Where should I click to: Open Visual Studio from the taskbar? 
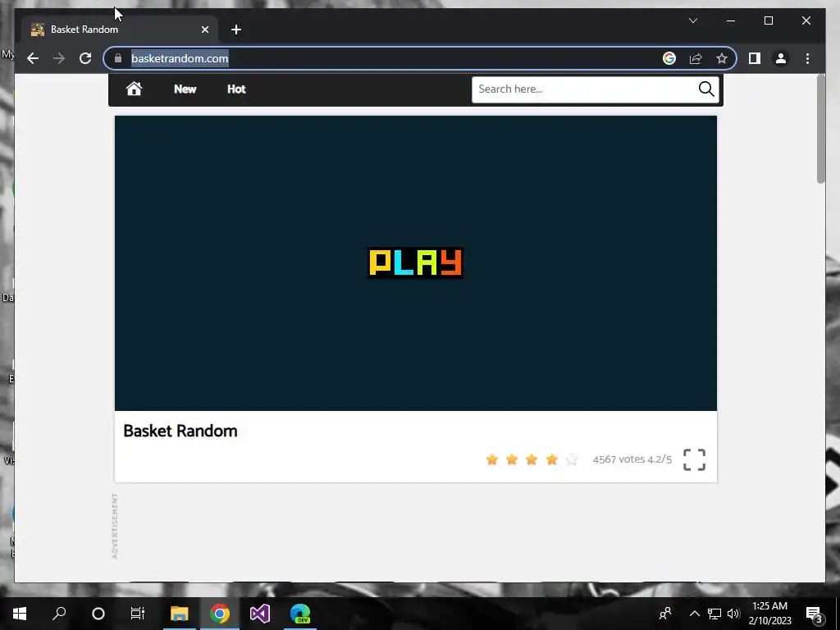coord(260,614)
